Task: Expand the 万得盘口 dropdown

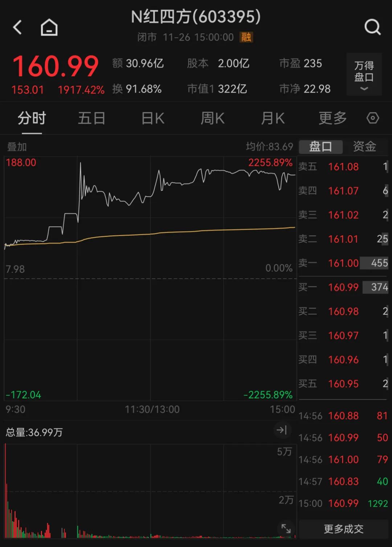Action: [364, 74]
